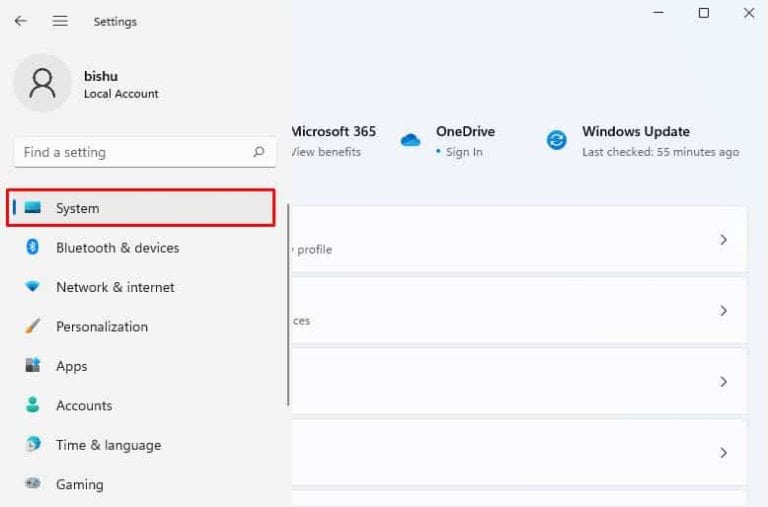Image resolution: width=768 pixels, height=507 pixels.
Task: Click the Gaming controller icon
Action: (33, 484)
